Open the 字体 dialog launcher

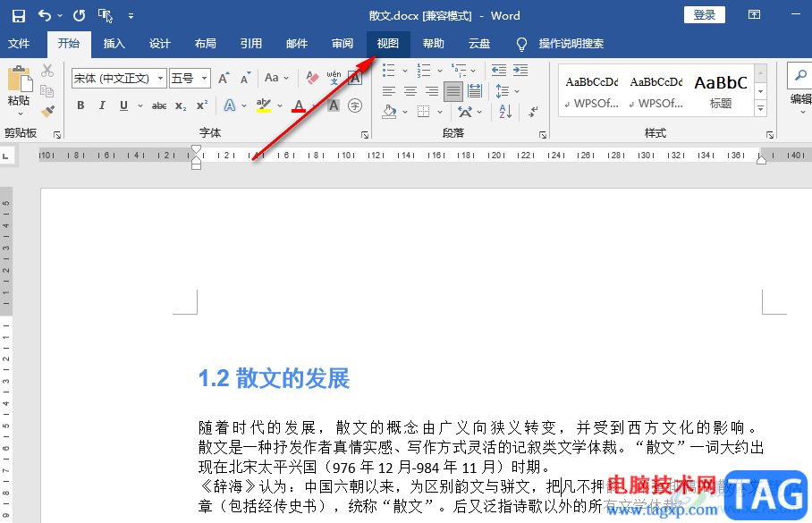365,135
